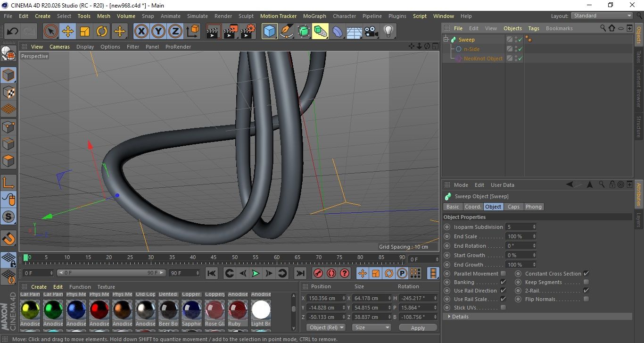Click the coordinate system icon
This screenshot has width=644, height=343.
[193, 32]
